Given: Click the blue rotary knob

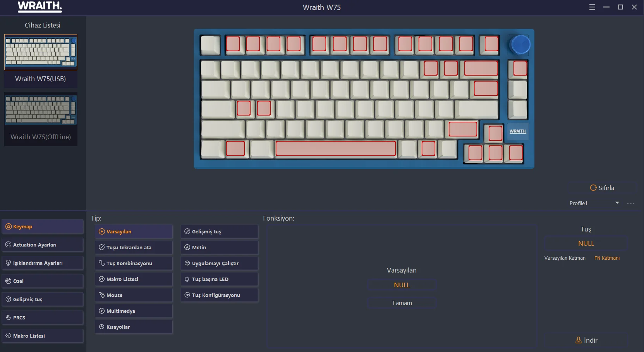Looking at the screenshot, I should click(x=520, y=45).
